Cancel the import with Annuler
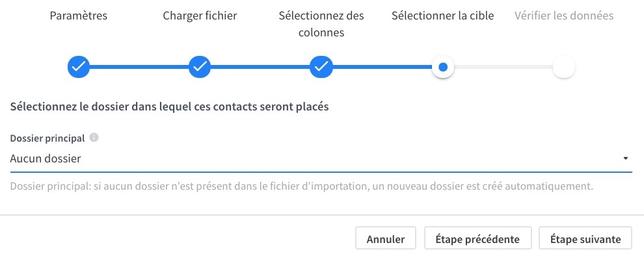The height and width of the screenshot is (256, 644). click(x=386, y=238)
